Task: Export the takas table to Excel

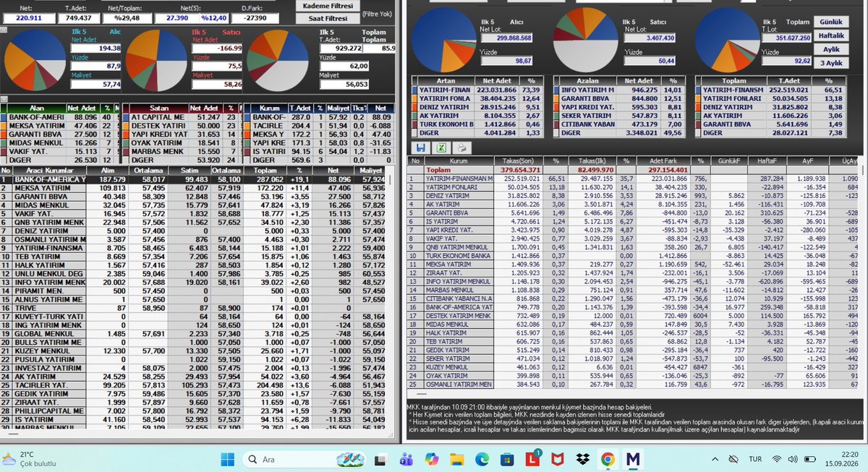Action: [x=440, y=147]
